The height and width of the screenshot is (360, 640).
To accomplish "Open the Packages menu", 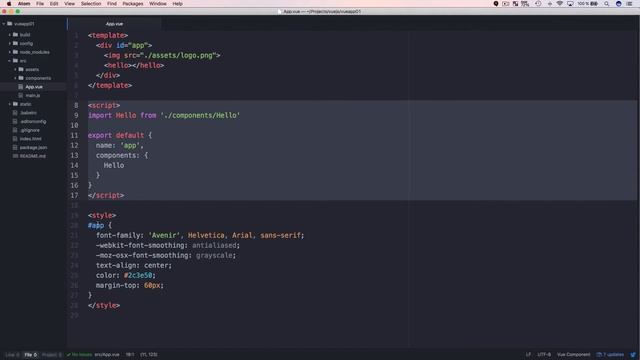I will tap(133, 4).
